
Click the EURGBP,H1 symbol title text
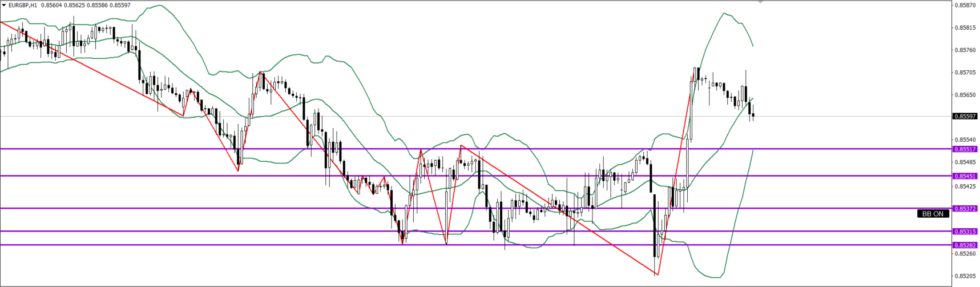23,5
